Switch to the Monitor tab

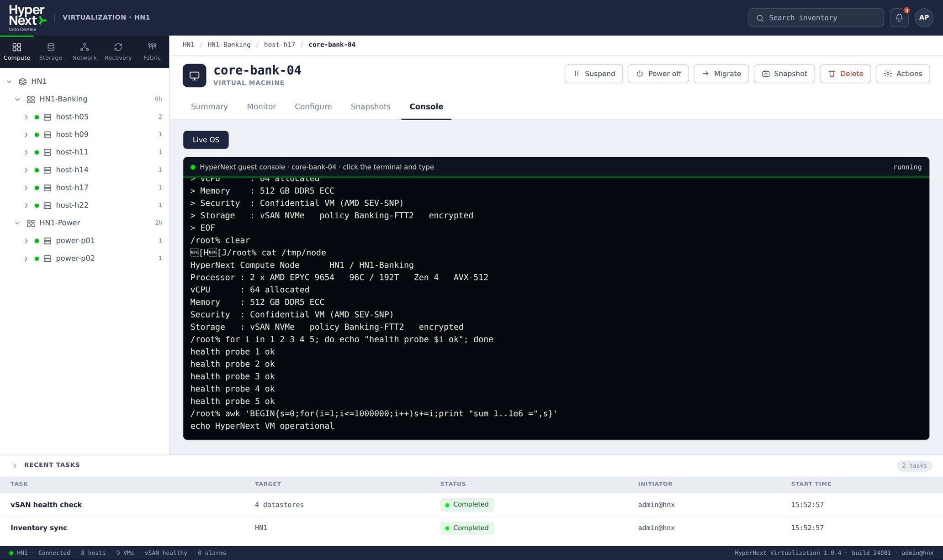[x=261, y=106]
